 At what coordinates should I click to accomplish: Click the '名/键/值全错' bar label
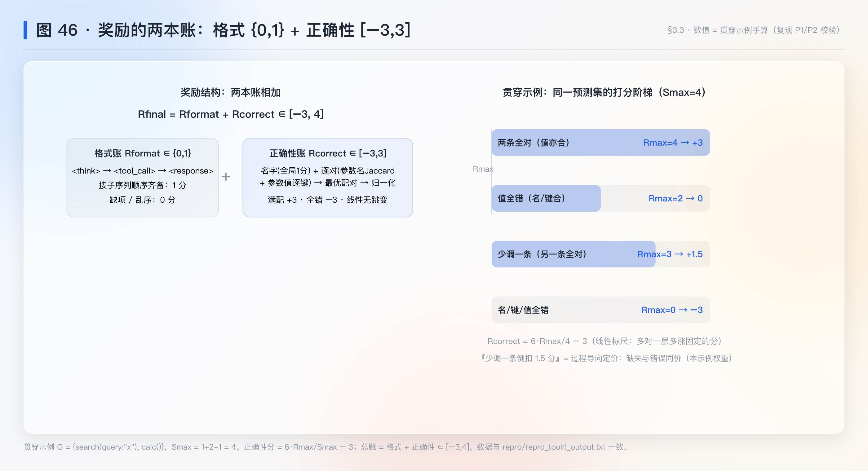[x=523, y=310]
